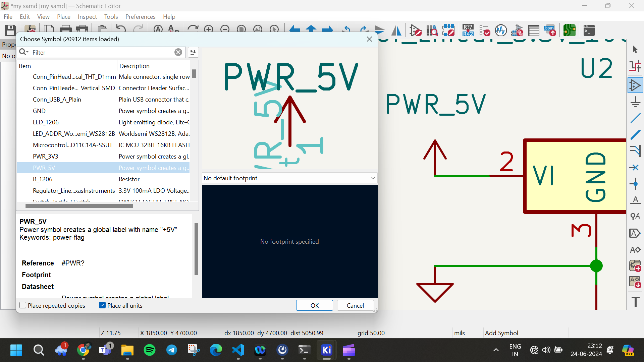Select the Add Power Symbol tool
Image resolution: width=644 pixels, height=362 pixels.
pos(635,102)
